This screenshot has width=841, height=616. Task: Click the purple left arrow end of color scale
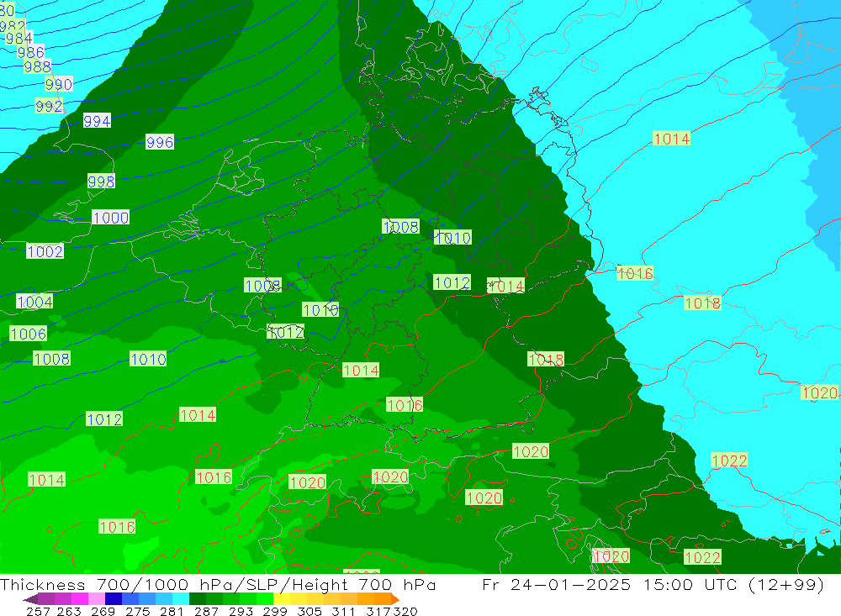coord(30,599)
